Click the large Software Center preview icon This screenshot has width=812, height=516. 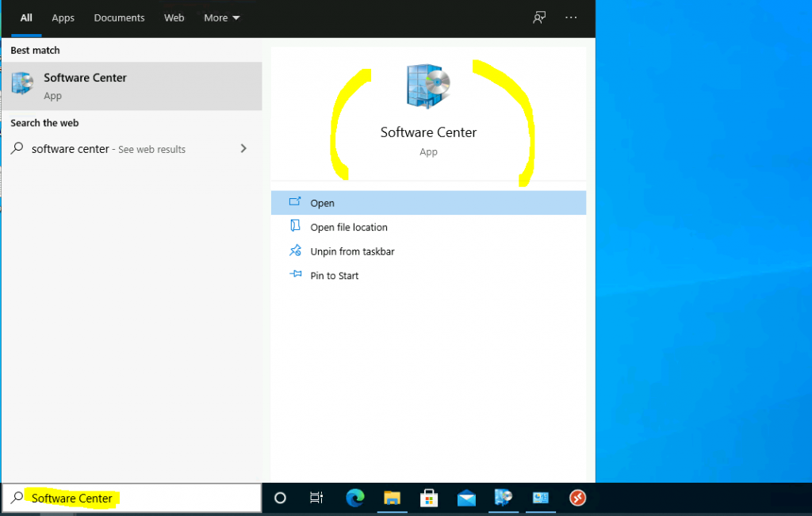(x=428, y=86)
